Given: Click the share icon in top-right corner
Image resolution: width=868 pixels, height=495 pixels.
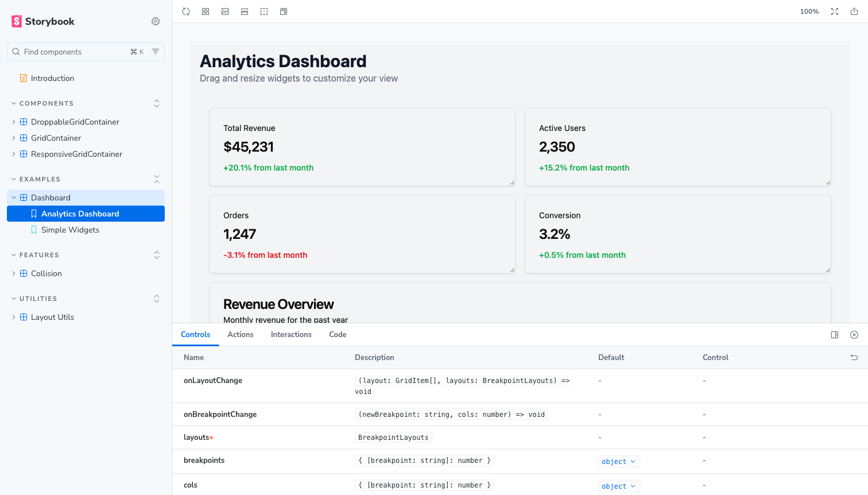Looking at the screenshot, I should point(854,11).
